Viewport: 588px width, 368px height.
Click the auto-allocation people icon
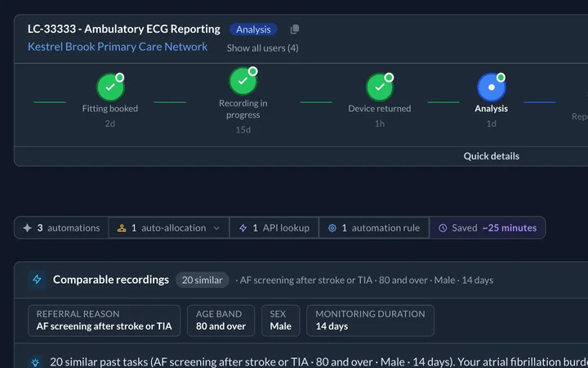click(122, 228)
